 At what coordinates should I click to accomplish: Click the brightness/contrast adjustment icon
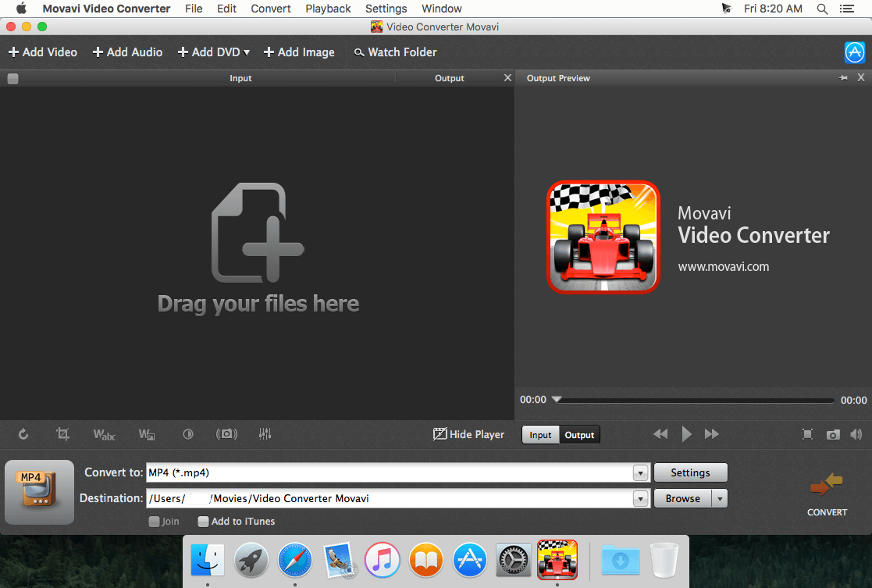coord(187,434)
